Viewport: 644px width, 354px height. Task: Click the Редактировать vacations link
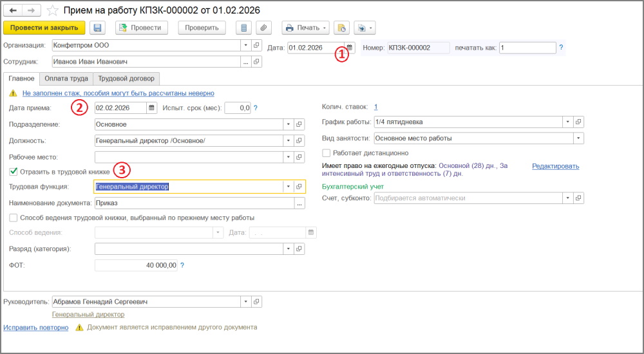click(555, 166)
